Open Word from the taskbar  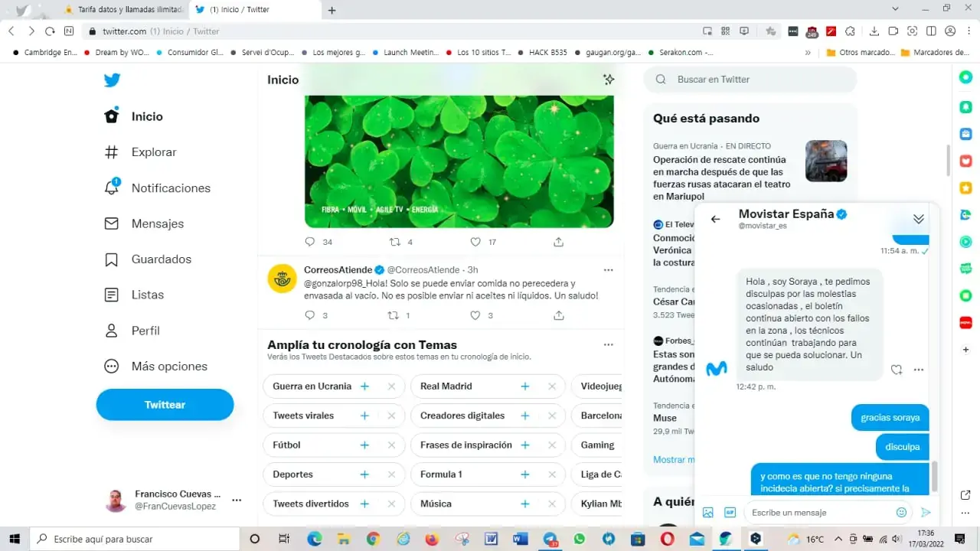pos(520,539)
